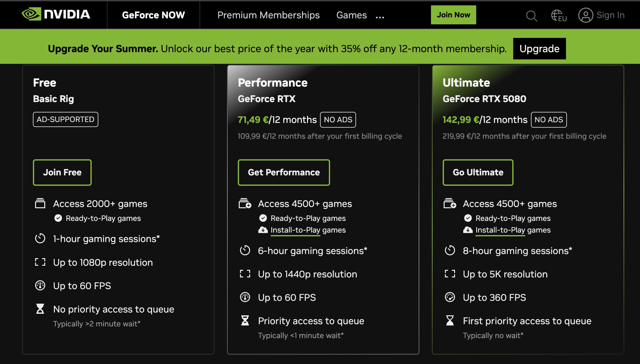Click the FPS gauge icon in Performance plan

click(245, 297)
